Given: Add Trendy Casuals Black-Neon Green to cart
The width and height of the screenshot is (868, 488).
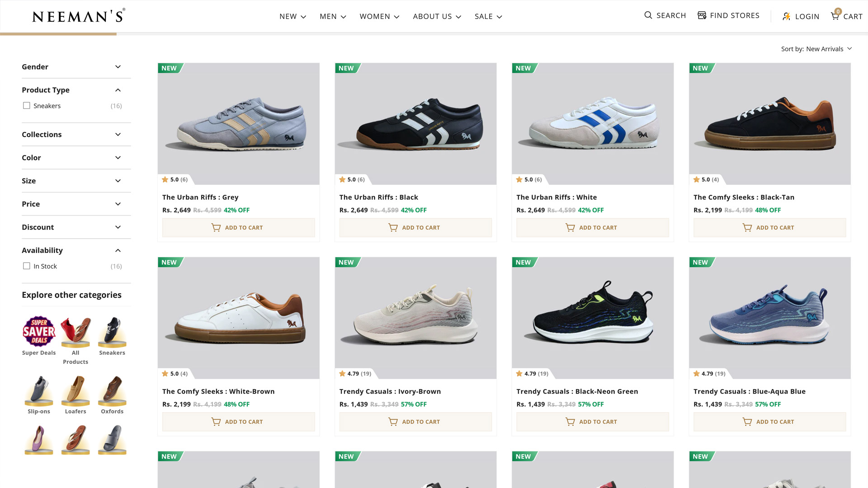Looking at the screenshot, I should point(592,422).
